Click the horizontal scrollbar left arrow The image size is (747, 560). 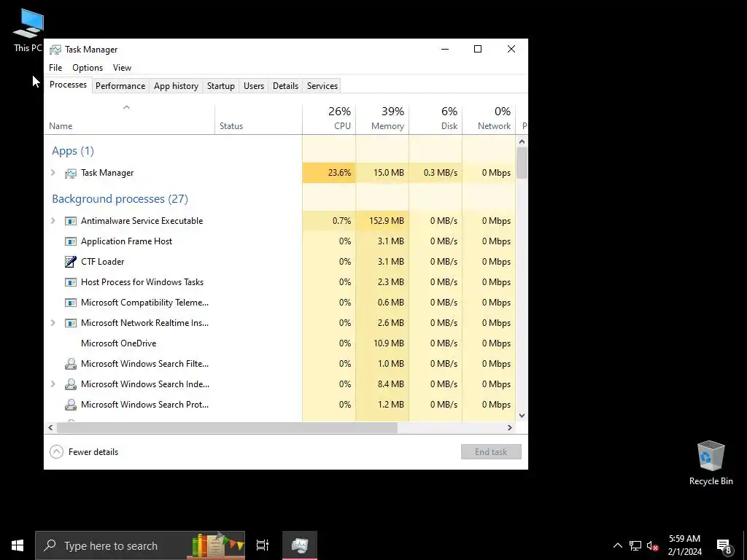point(50,427)
